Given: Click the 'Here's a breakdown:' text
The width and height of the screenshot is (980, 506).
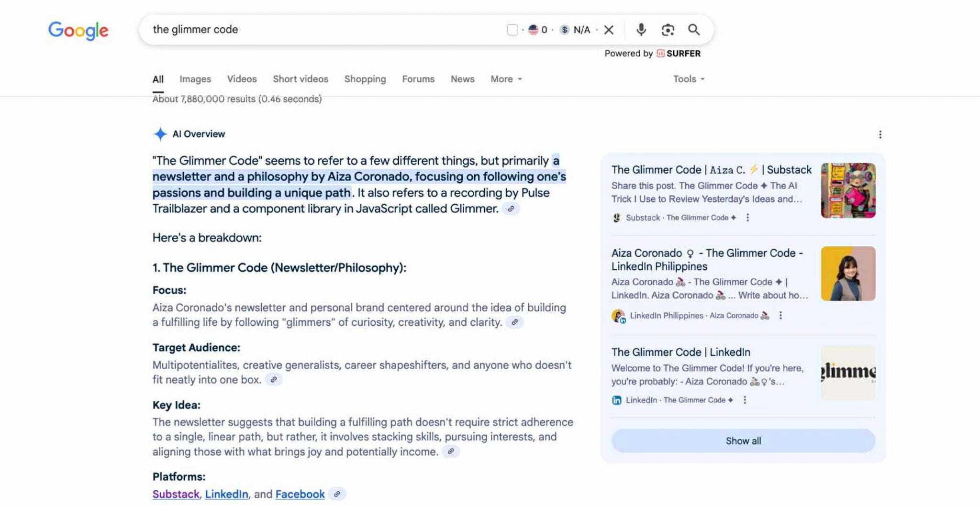Looking at the screenshot, I should click(x=207, y=238).
